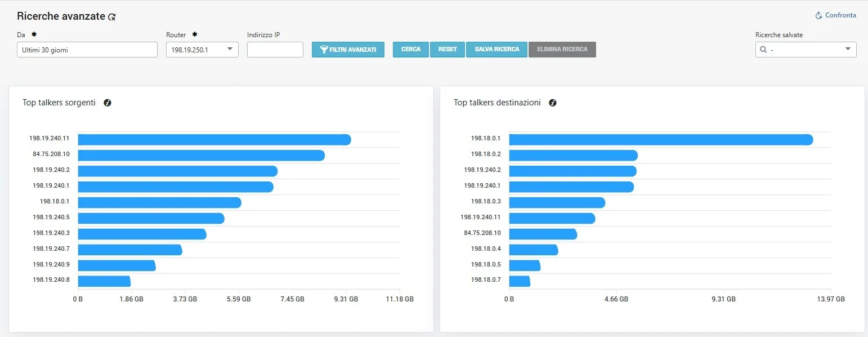
Task: Click the 11.18 GB axis label
Action: click(x=400, y=299)
